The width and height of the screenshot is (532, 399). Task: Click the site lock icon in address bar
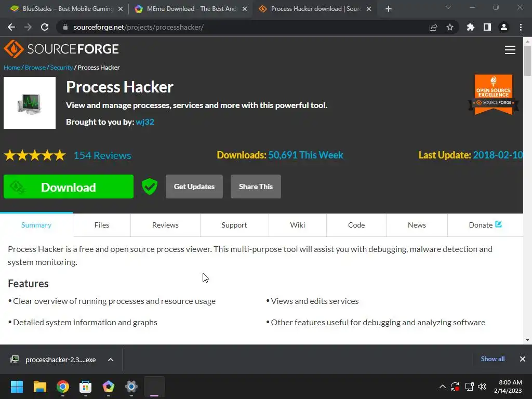(x=65, y=27)
